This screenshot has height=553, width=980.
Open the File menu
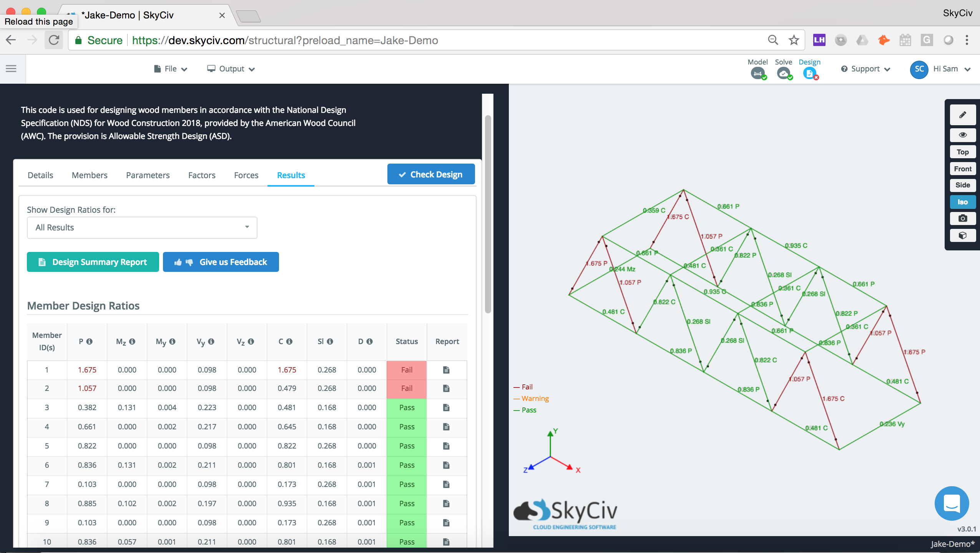[x=171, y=68]
